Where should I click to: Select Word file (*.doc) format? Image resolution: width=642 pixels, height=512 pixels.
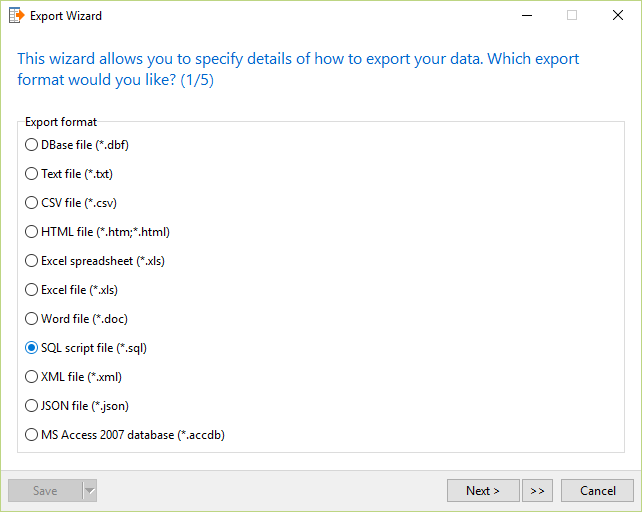click(x=77, y=319)
